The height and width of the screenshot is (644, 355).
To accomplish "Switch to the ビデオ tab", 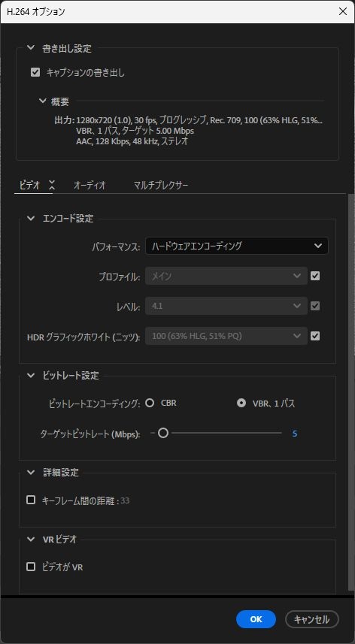I will (30, 185).
